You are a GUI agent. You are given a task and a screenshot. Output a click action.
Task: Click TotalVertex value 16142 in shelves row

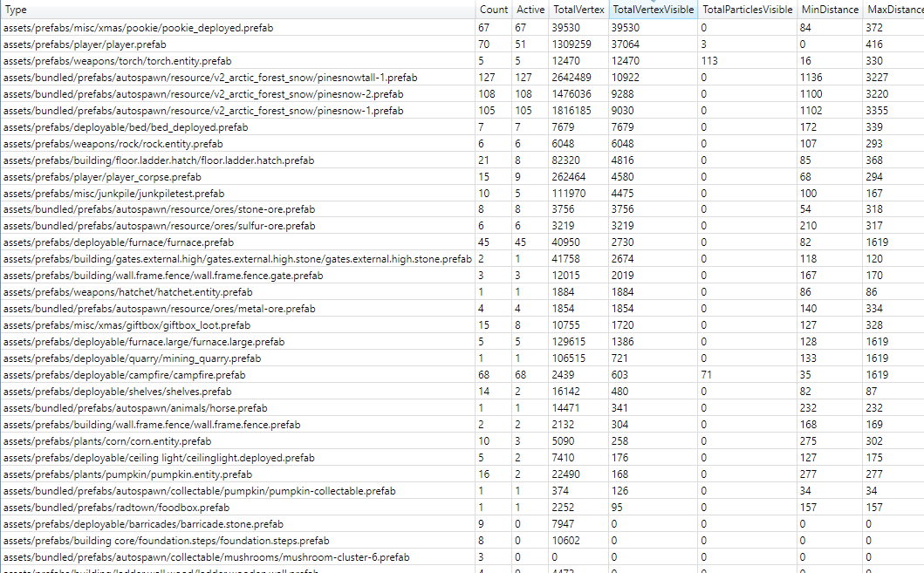click(x=565, y=391)
